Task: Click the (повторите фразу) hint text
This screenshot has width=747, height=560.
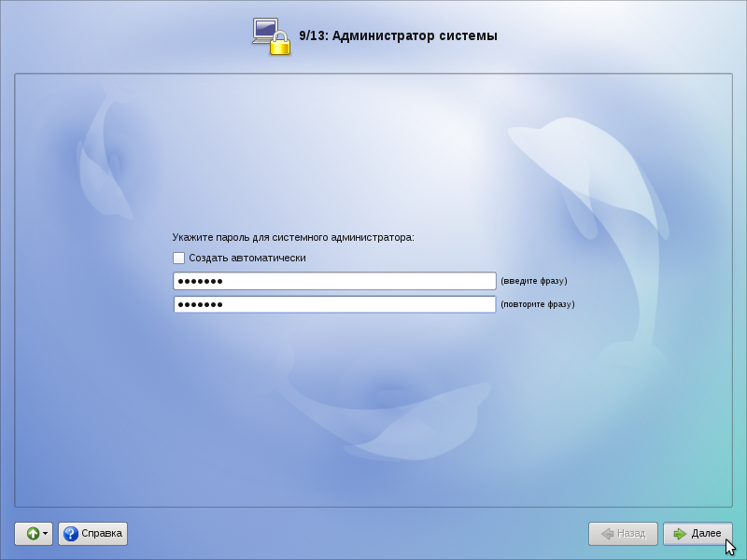Action: [538, 304]
